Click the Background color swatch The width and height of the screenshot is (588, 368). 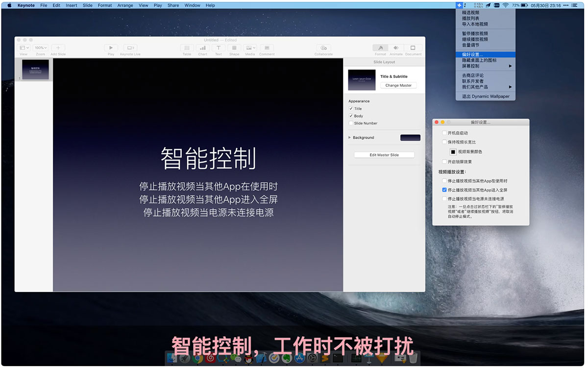[410, 138]
